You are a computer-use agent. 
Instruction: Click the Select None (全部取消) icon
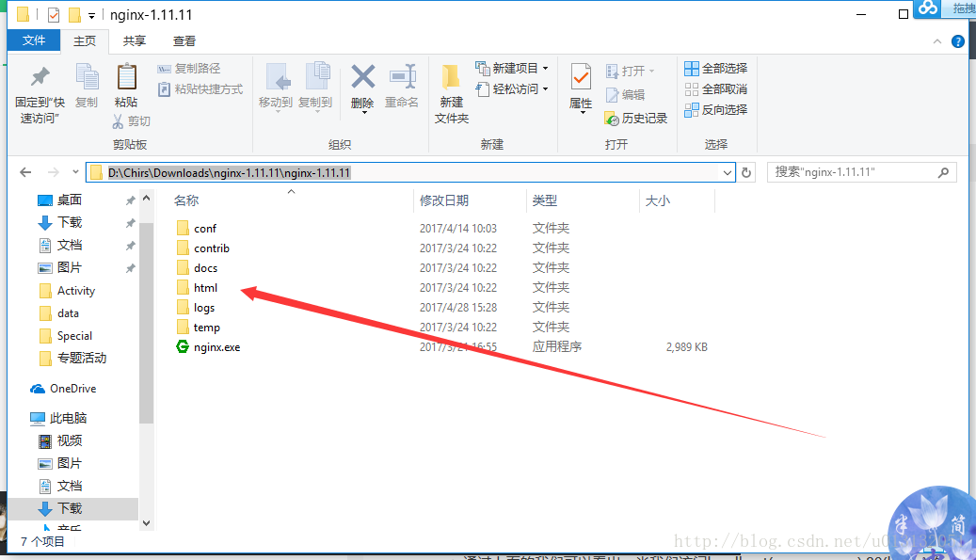[691, 89]
